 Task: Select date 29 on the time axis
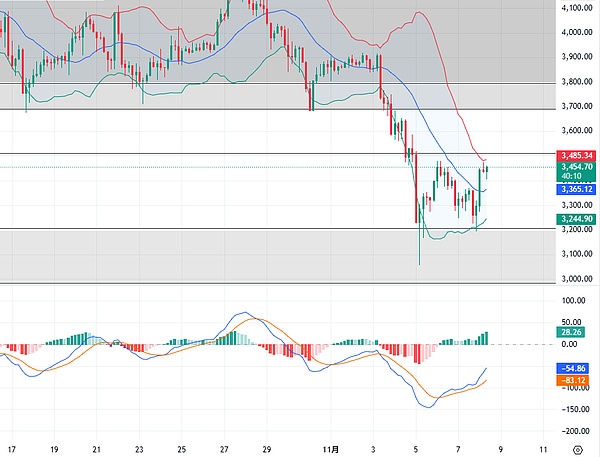(266, 449)
